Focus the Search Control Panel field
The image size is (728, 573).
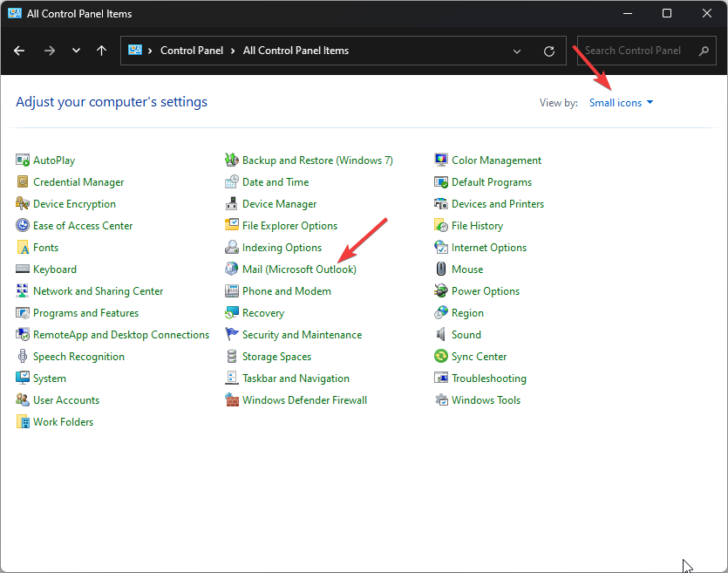coord(646,51)
